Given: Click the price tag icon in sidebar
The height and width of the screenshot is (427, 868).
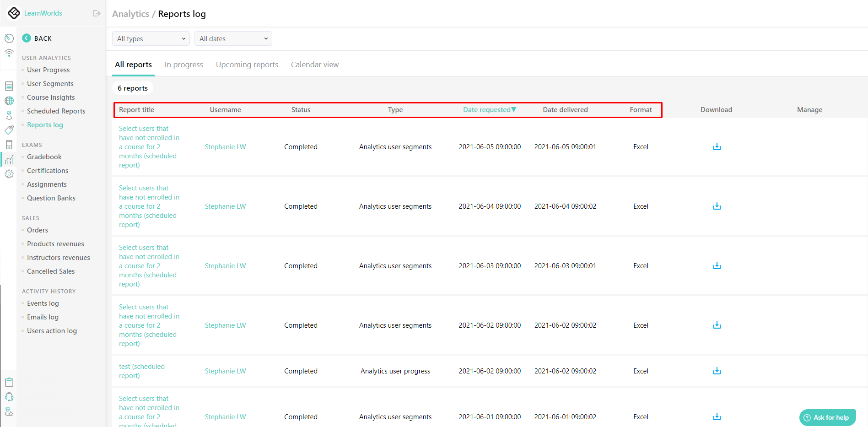Looking at the screenshot, I should (9, 130).
